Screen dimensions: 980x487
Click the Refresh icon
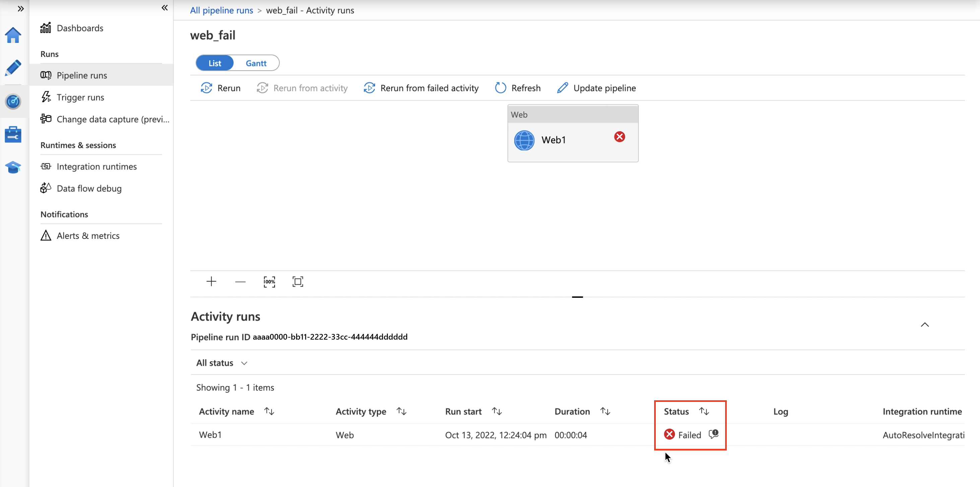(501, 87)
